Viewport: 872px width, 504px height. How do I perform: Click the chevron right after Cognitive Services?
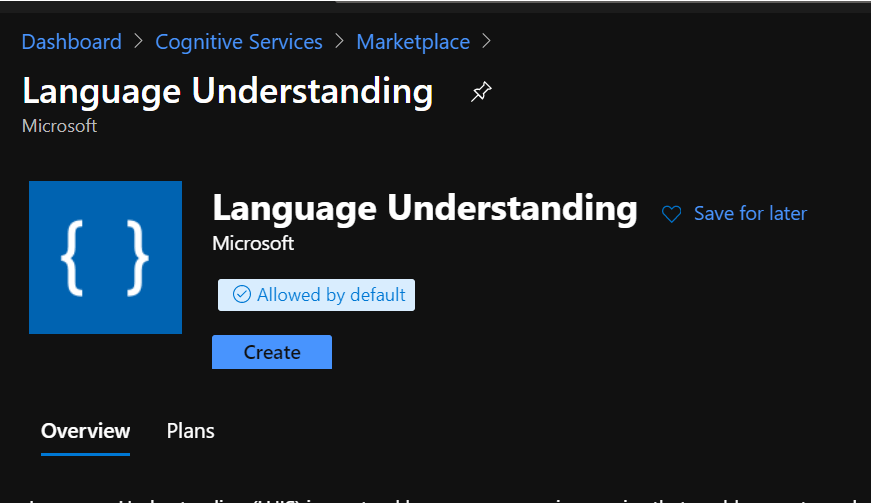(340, 42)
